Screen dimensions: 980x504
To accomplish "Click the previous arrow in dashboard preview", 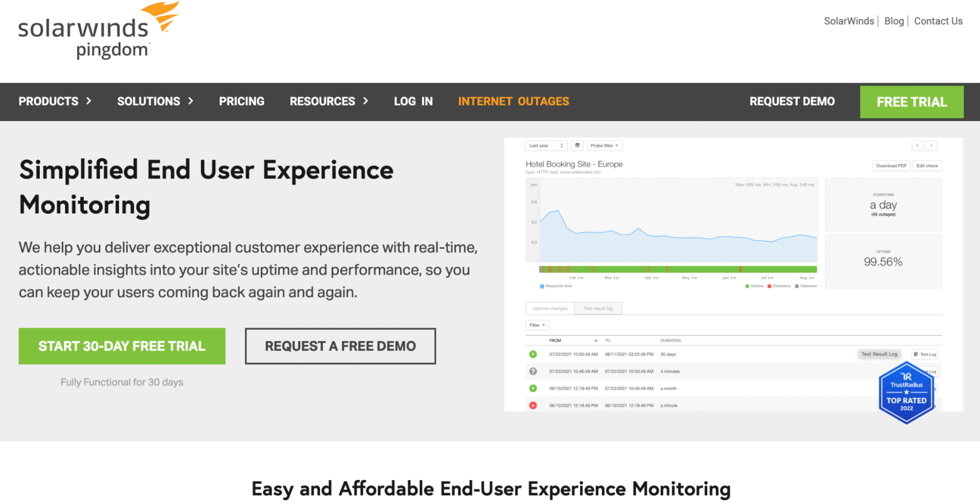I will 917,146.
